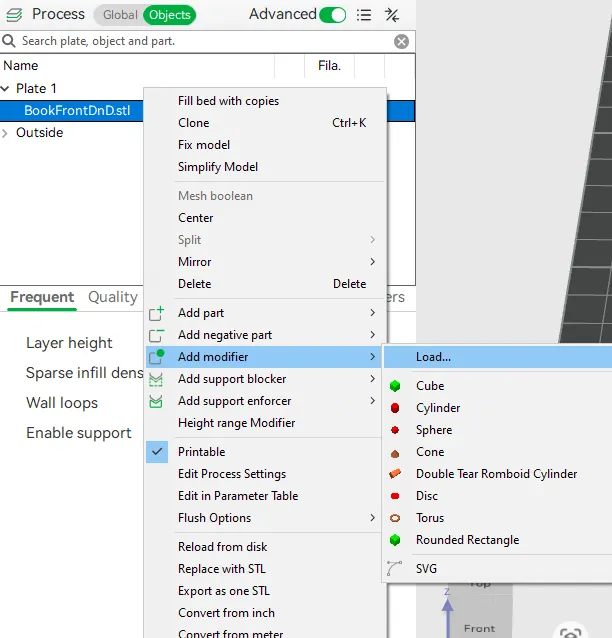
Task: Collapse the Plate 1 tree node
Action: coord(6,89)
